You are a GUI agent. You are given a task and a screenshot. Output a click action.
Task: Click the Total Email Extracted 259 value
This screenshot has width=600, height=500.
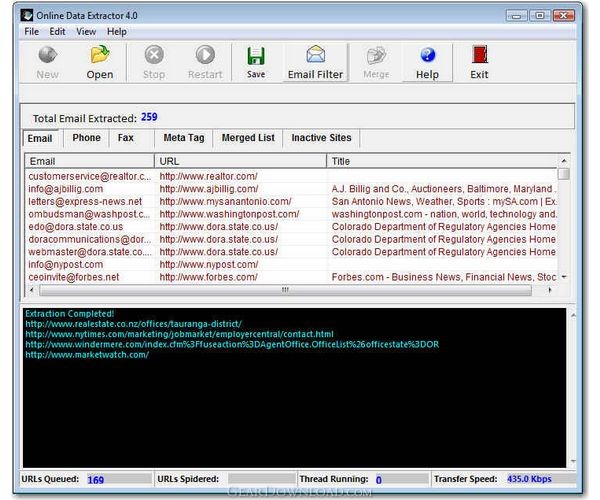149,117
